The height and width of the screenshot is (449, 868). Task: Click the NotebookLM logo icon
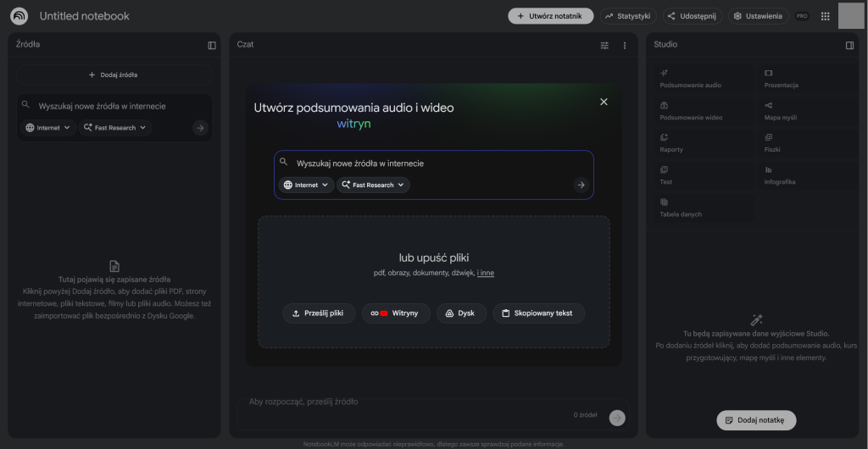pos(19,16)
